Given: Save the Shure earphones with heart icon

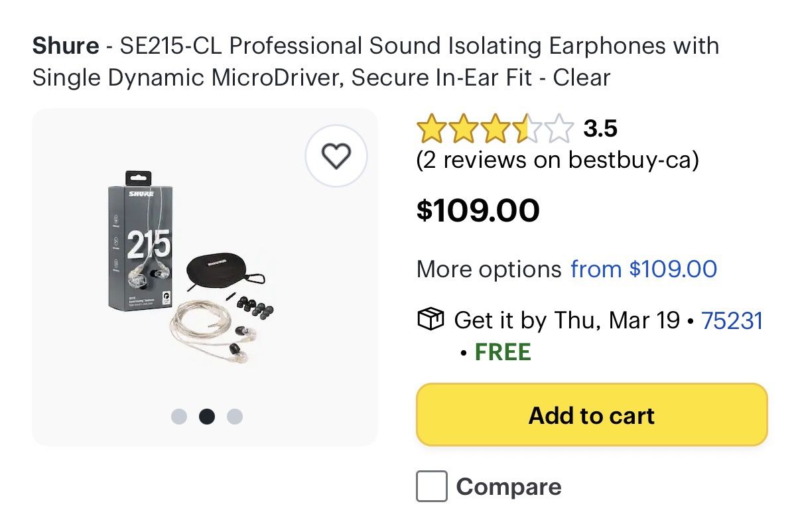Looking at the screenshot, I should tap(336, 156).
